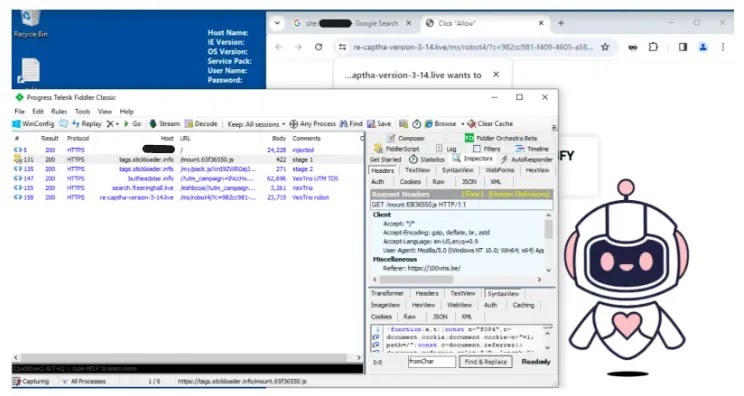
Task: Open the Fiddler Orchestra Beta tab
Action: pyautogui.click(x=501, y=138)
